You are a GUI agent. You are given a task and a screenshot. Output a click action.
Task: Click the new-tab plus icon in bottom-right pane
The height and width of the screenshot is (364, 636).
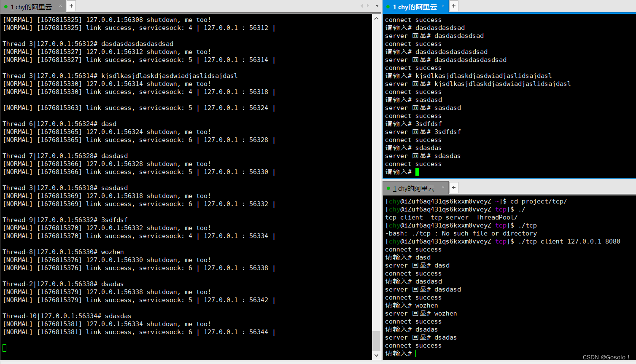pos(453,187)
